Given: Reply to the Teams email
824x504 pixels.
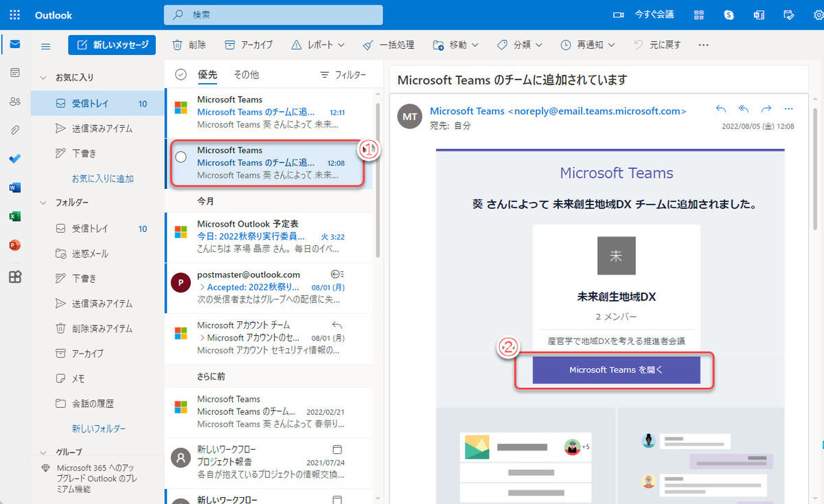Looking at the screenshot, I should (721, 108).
